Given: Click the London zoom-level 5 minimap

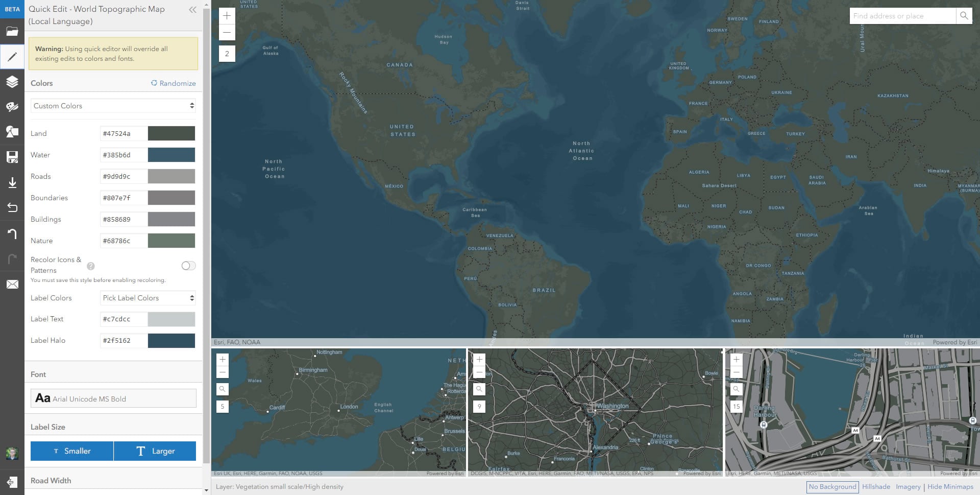Looking at the screenshot, I should tap(338, 412).
